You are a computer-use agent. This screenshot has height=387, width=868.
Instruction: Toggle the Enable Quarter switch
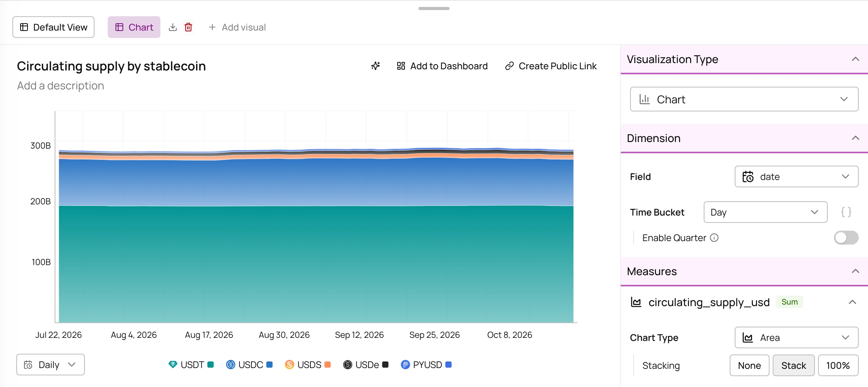846,238
